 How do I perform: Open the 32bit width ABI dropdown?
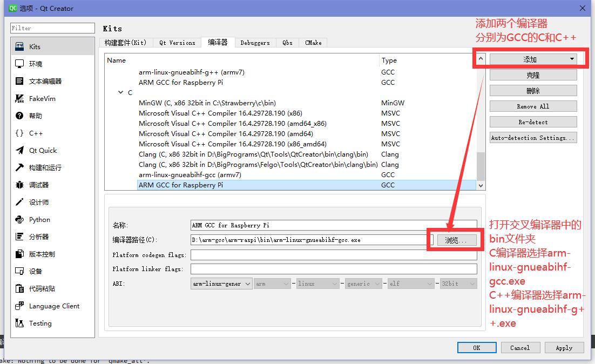click(x=458, y=284)
